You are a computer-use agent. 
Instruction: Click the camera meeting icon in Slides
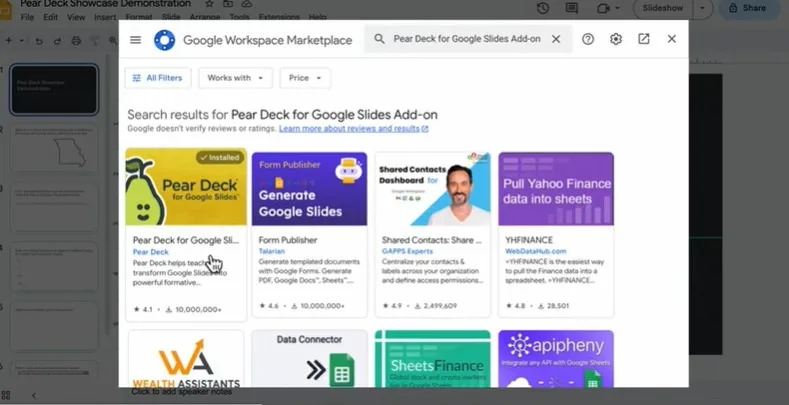point(603,8)
